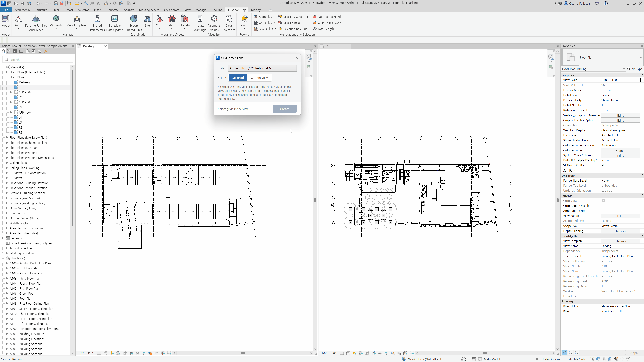
Task: Open the Grids Plus dropdown
Action: (x=274, y=23)
